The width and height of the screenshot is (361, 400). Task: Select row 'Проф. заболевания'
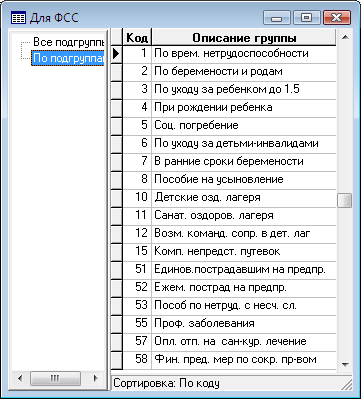coord(229,324)
